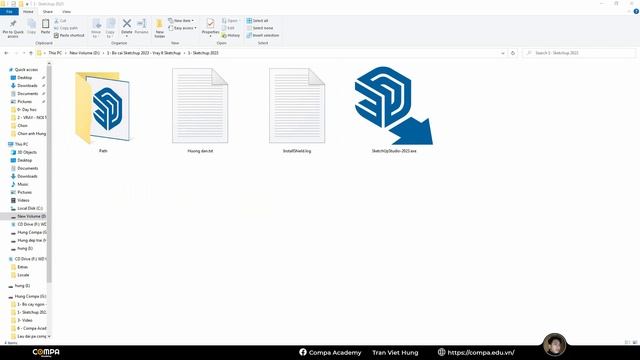
Task: Click Cut in the Clipboard group
Action: click(60, 20)
